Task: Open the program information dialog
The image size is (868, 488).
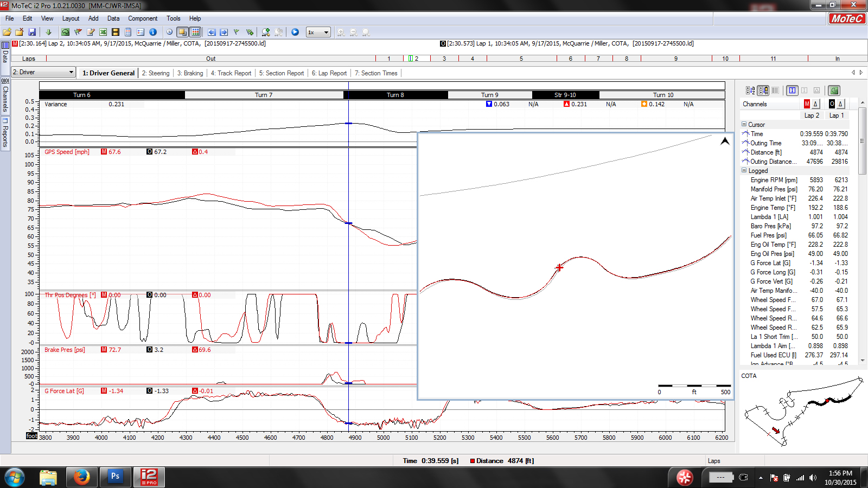Action: 153,32
